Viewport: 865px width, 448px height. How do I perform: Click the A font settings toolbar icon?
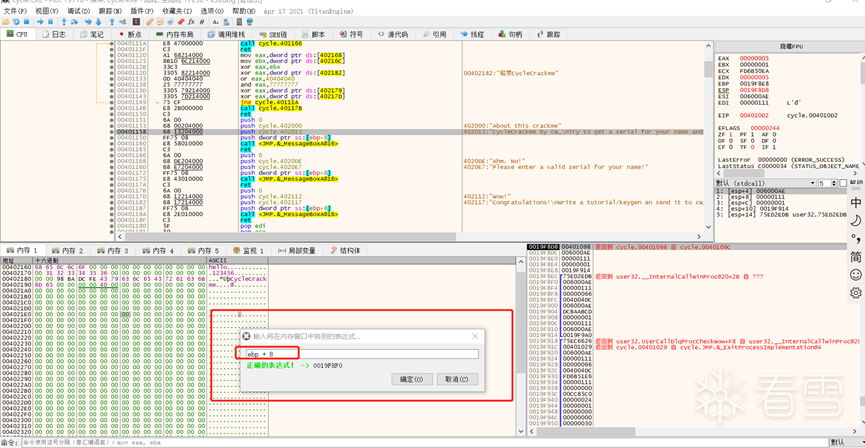pos(215,22)
